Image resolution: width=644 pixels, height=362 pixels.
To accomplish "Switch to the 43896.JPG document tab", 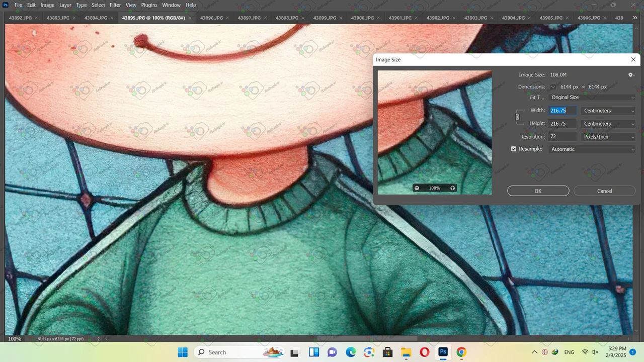I will [x=211, y=18].
